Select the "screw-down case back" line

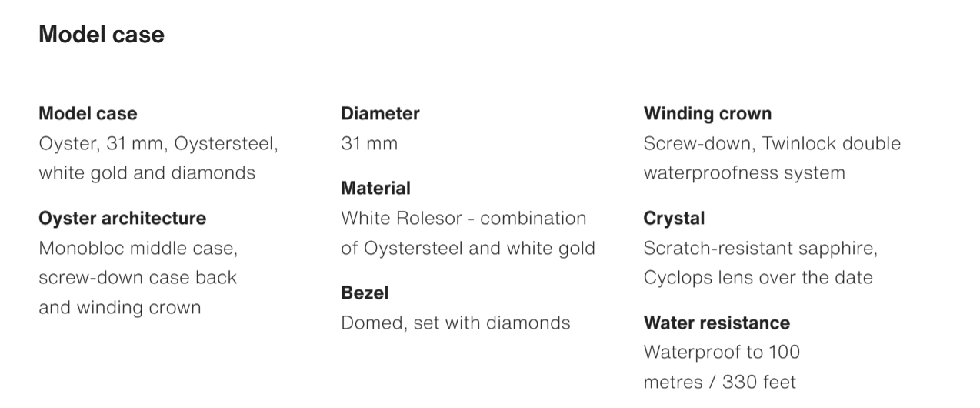point(138,278)
